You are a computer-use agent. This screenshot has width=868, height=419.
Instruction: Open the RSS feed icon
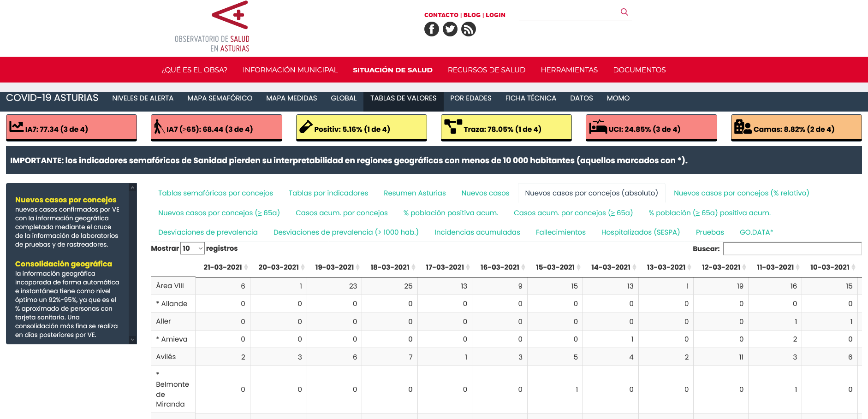coord(469,29)
